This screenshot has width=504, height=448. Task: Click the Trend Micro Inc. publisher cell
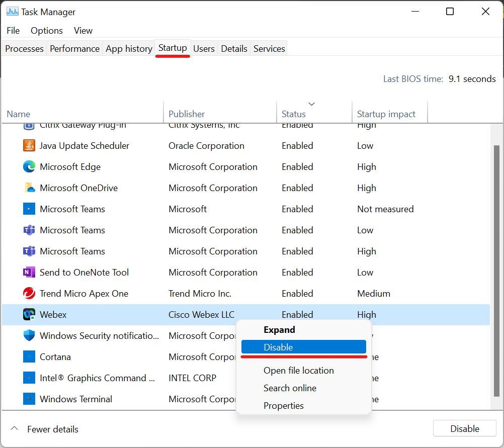click(200, 294)
